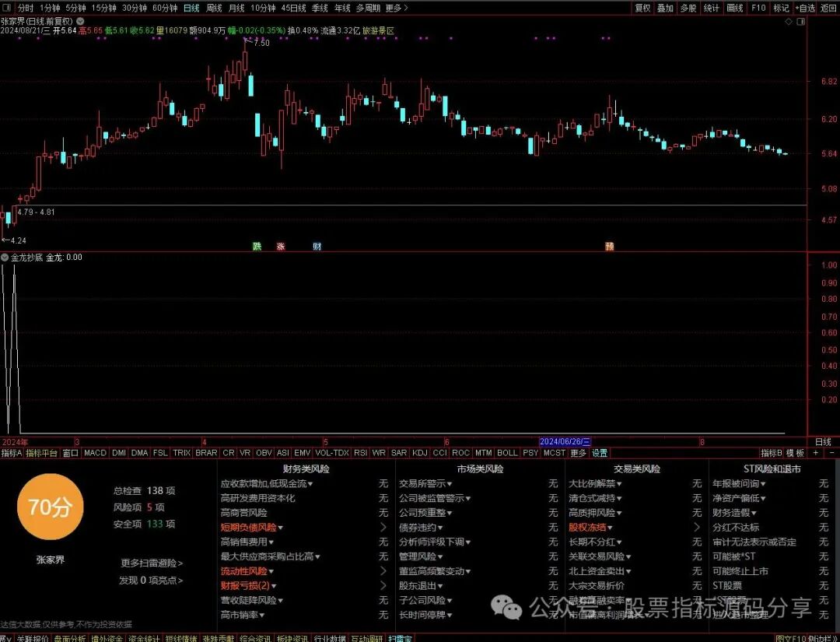Select BOLL indicator tab
The width and height of the screenshot is (840, 642).
(x=507, y=453)
